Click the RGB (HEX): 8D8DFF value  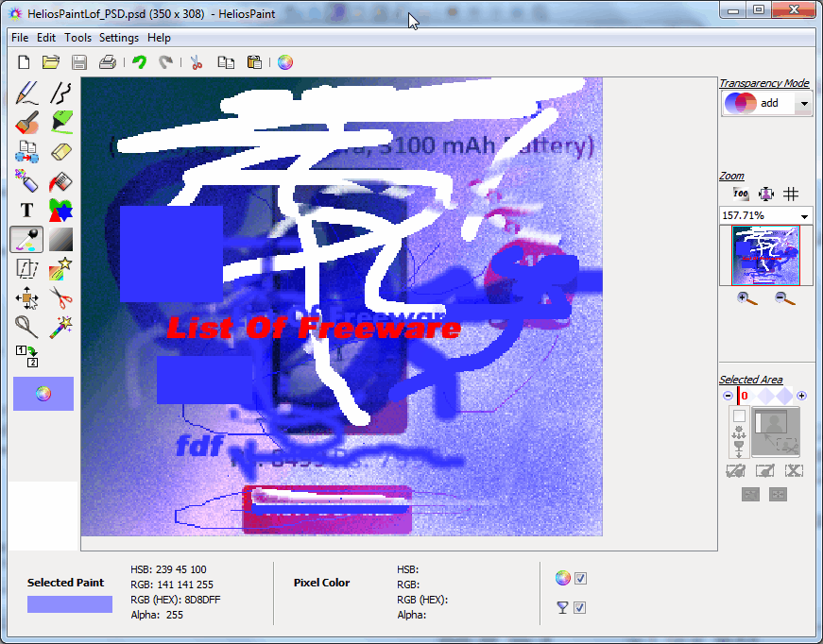(x=176, y=600)
